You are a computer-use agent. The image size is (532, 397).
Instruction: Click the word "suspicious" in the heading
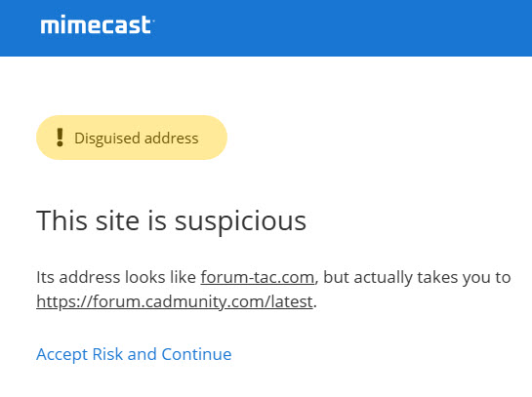[240, 222]
